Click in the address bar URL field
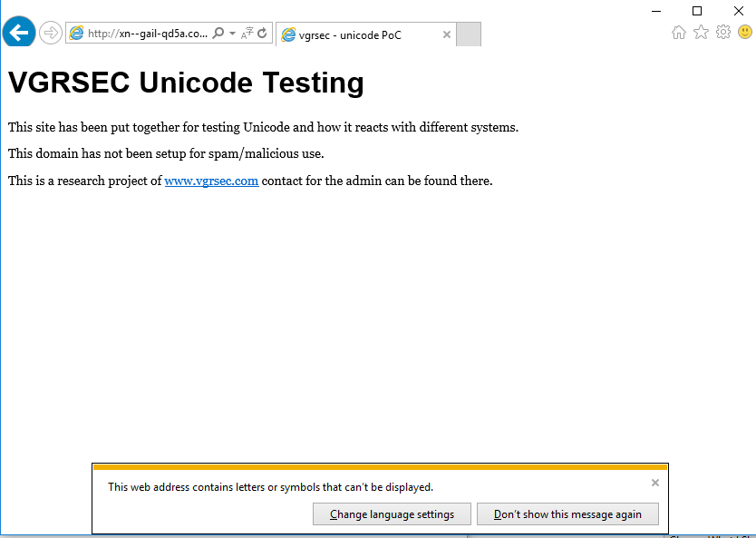Screen dimensions: 756x538 pos(147,34)
